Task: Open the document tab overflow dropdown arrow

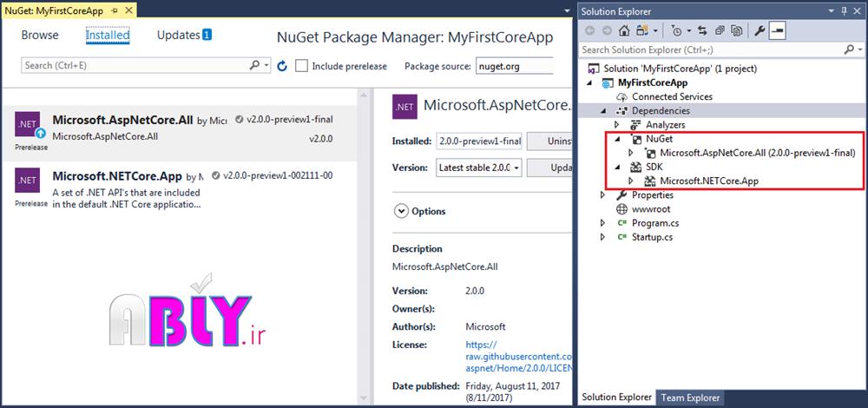Action: tap(567, 11)
